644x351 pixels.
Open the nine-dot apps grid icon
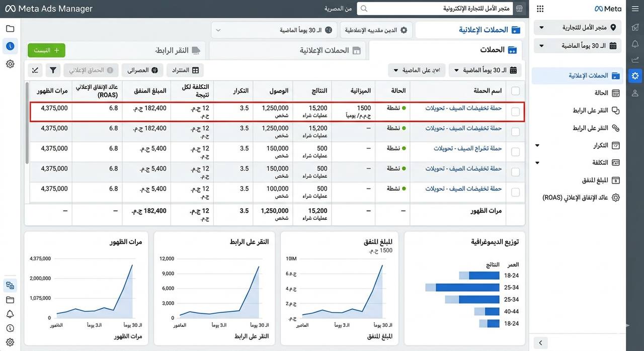[540, 9]
